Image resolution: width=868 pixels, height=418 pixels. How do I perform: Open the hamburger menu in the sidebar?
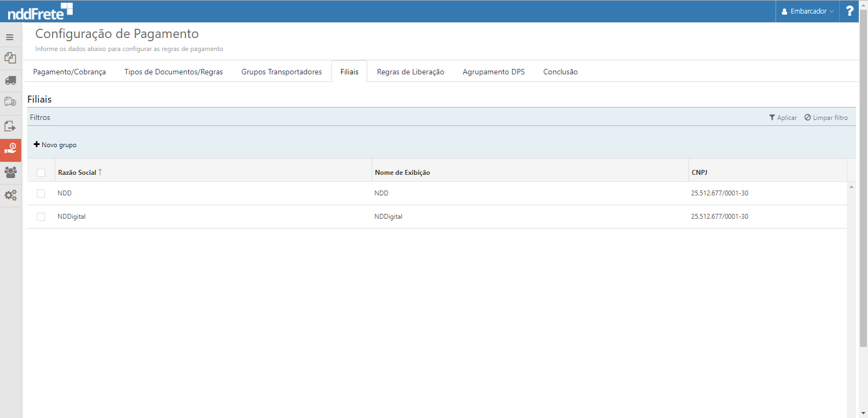[x=10, y=37]
